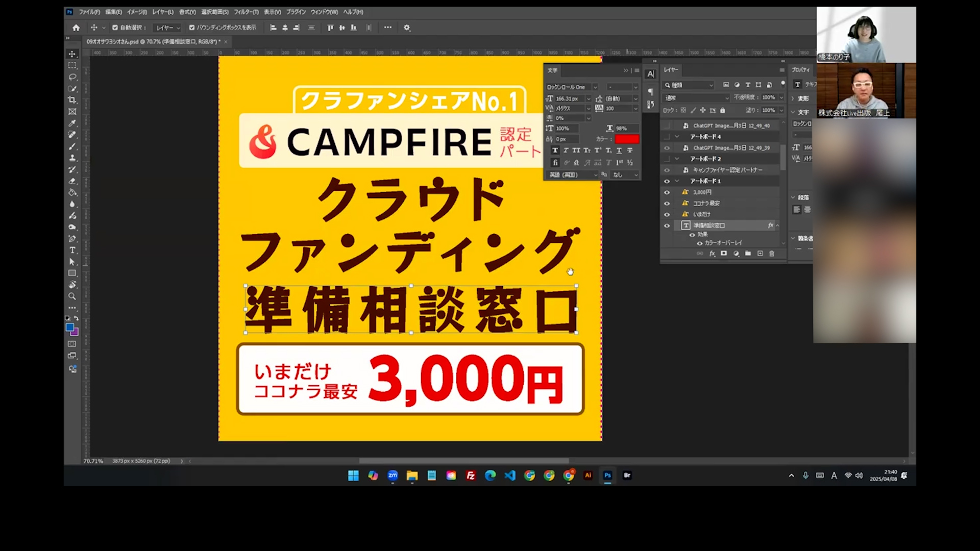Click the Home icon in options bar
The image size is (980, 551).
[76, 28]
